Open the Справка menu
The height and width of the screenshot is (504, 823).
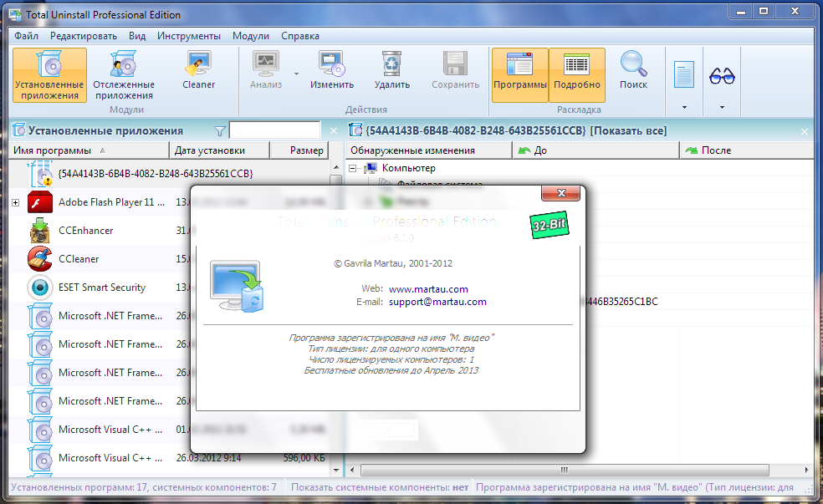[300, 36]
